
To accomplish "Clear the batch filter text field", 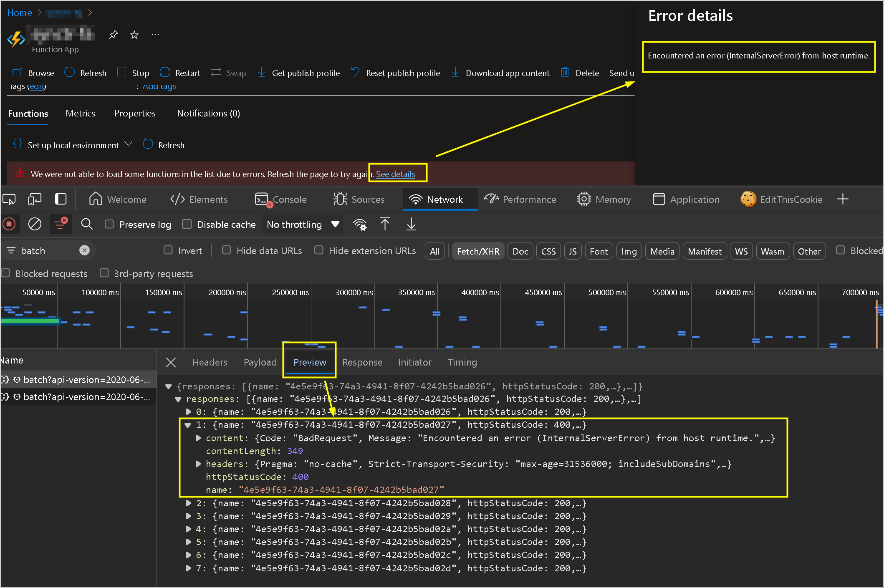I will pyautogui.click(x=84, y=250).
